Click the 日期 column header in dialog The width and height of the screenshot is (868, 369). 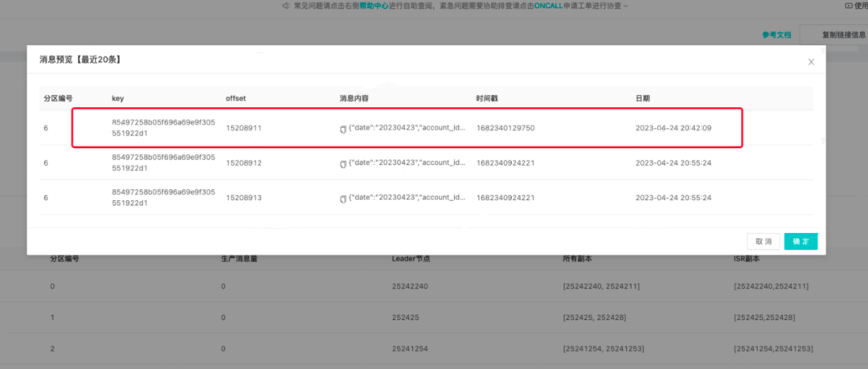click(x=643, y=98)
